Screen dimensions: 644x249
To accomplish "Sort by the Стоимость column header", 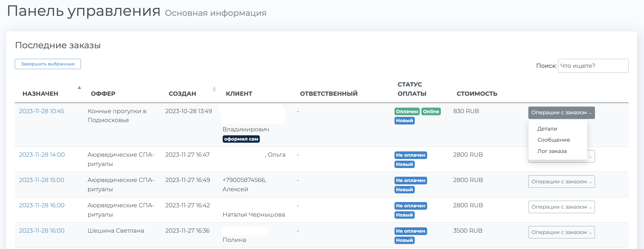I will pyautogui.click(x=477, y=94).
